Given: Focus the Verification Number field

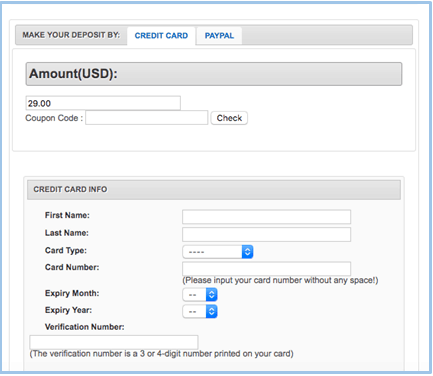Looking at the screenshot, I should (x=114, y=342).
